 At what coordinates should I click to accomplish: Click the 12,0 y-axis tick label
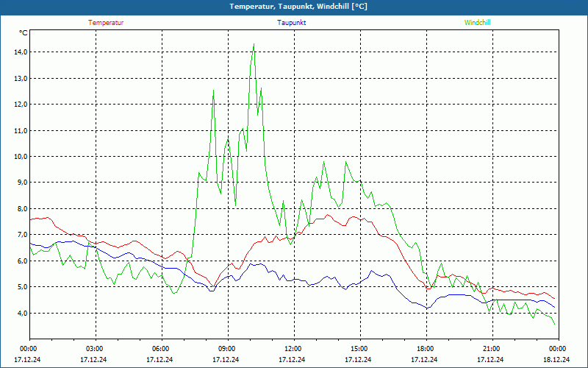[x=20, y=105]
